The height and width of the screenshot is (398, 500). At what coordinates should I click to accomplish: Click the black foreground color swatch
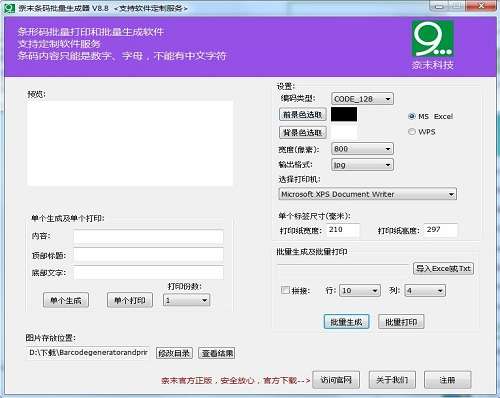tap(344, 114)
